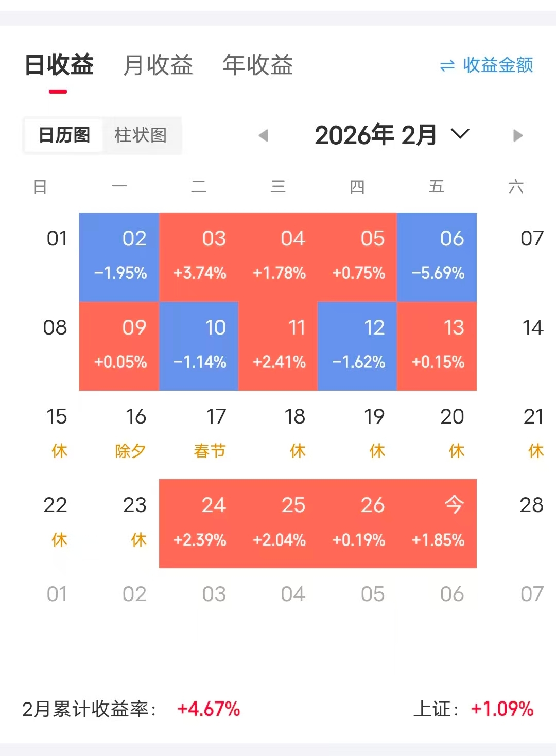Select February 06 cell showing −5.69%
The width and height of the screenshot is (556, 756).
[437, 257]
